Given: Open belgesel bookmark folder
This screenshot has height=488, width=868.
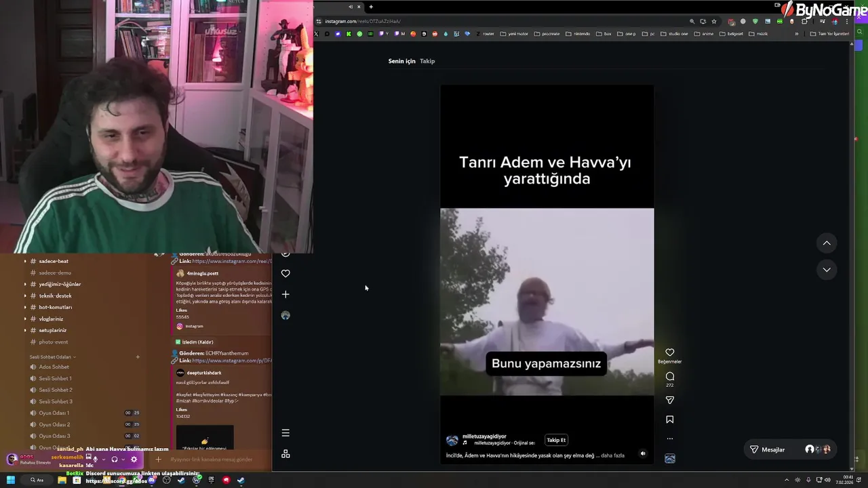Looking at the screenshot, I should (731, 34).
